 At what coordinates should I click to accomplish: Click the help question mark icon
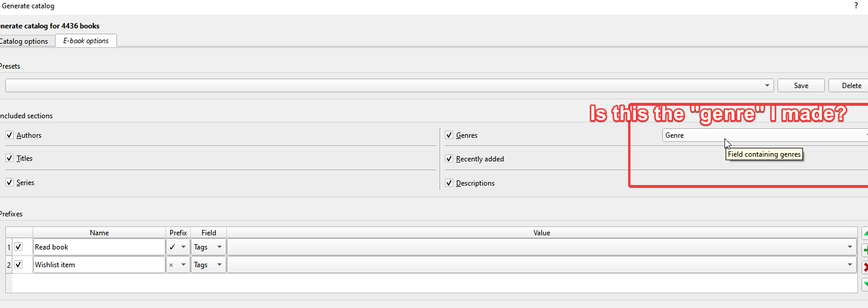pyautogui.click(x=856, y=5)
